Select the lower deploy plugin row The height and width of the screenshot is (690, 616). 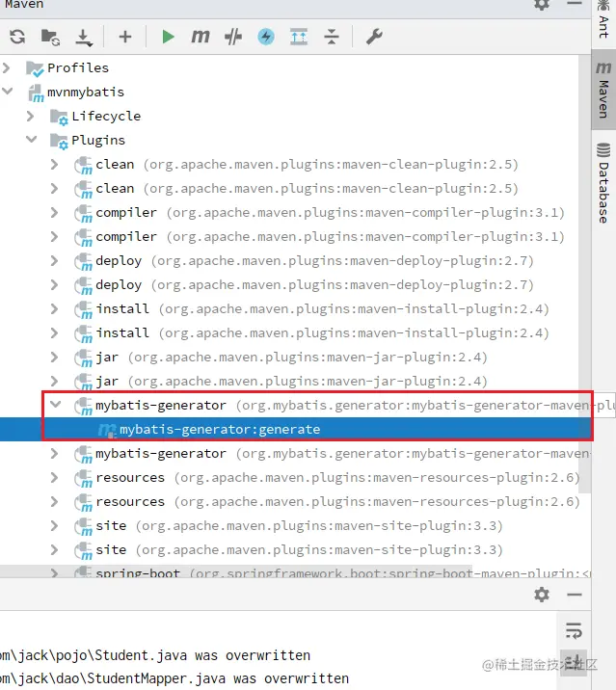click(314, 284)
